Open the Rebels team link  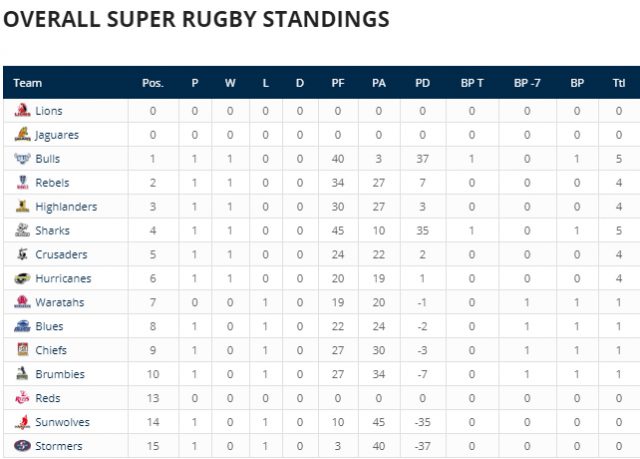[52, 183]
